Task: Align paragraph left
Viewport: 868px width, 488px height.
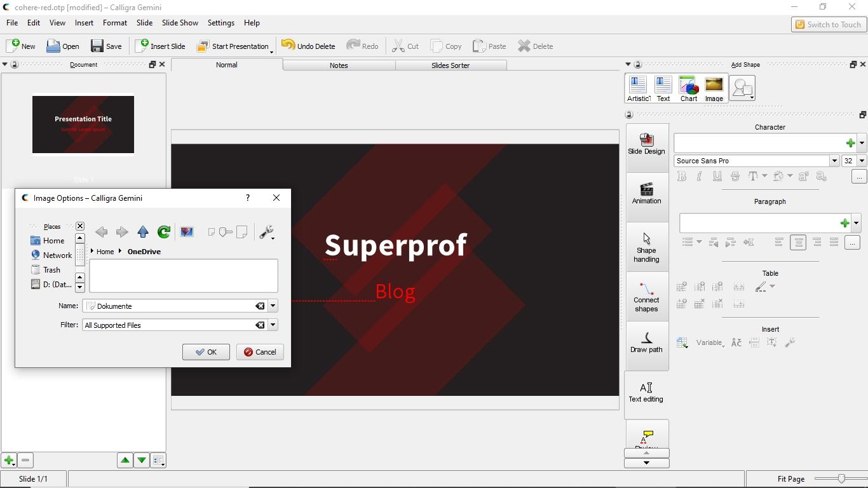Action: pyautogui.click(x=779, y=243)
